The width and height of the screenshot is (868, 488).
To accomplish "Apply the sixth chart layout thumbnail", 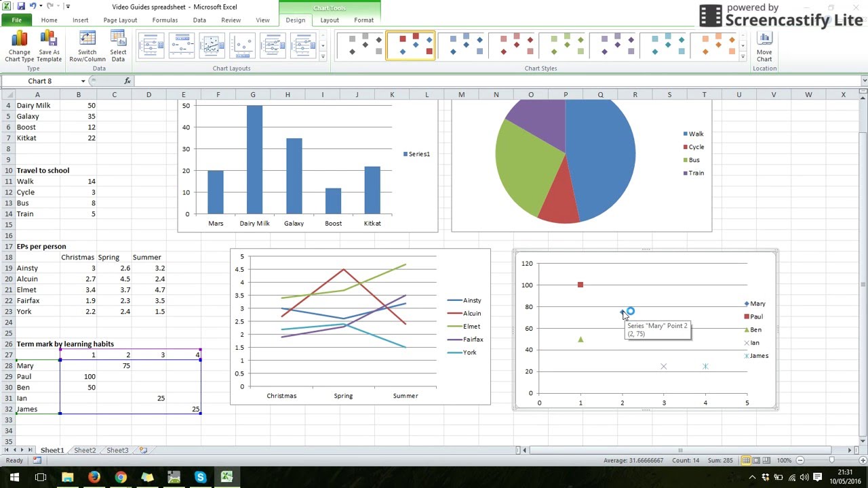I will 304,45.
